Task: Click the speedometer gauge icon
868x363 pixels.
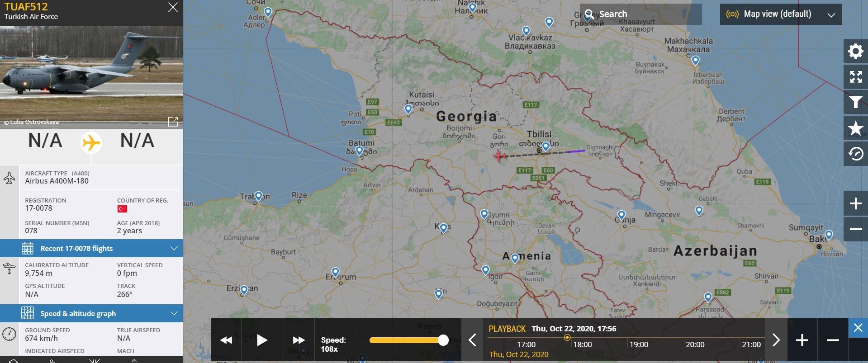Action: [9, 334]
